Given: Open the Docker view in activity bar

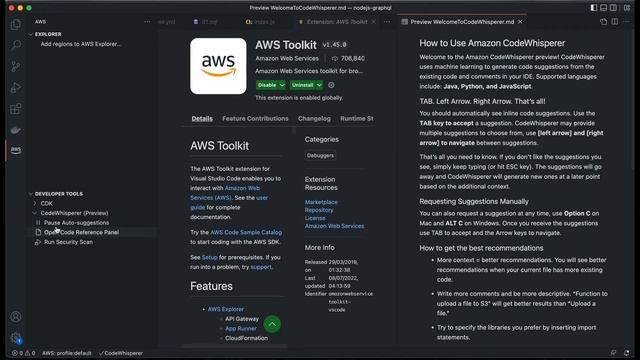Looking at the screenshot, I should (16, 130).
